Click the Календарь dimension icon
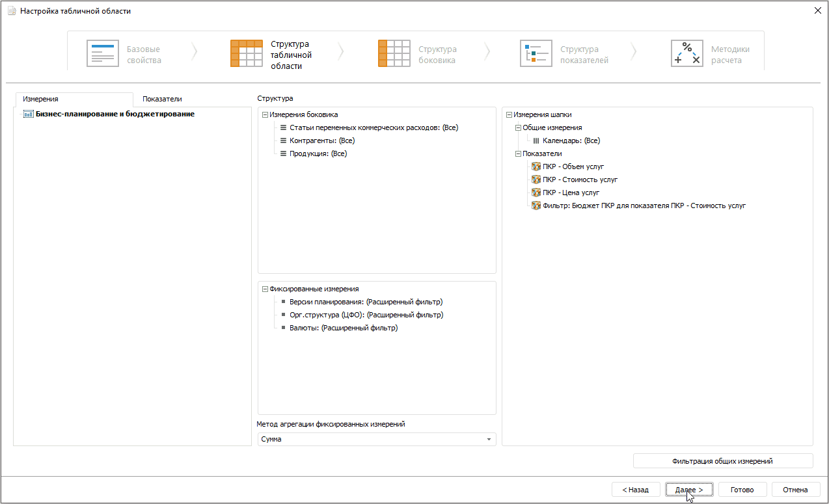Image resolution: width=829 pixels, height=504 pixels. coord(536,140)
